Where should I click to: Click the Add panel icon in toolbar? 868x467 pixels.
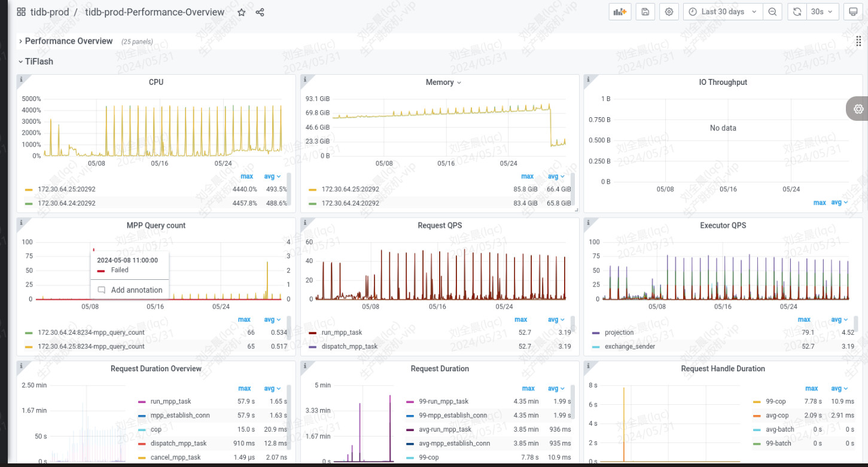620,12
